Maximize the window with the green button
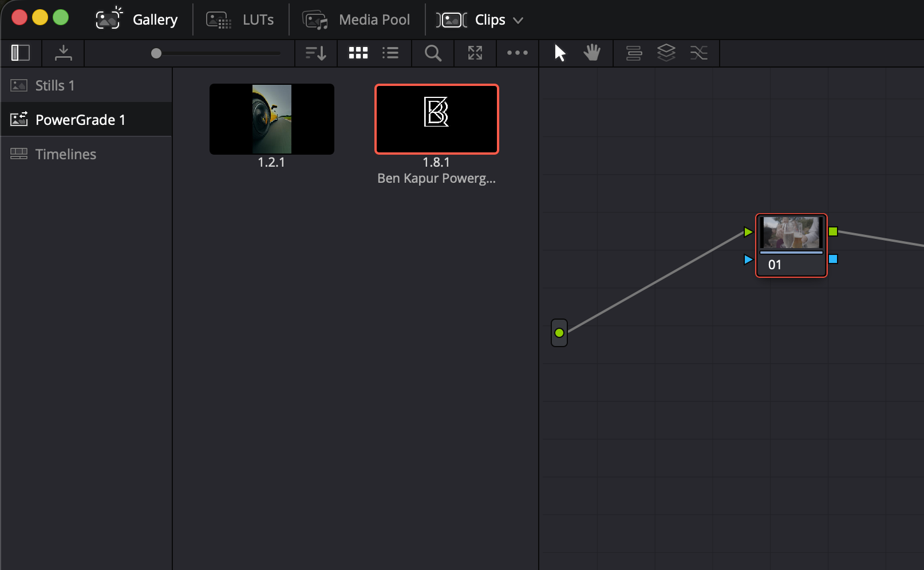 click(61, 18)
